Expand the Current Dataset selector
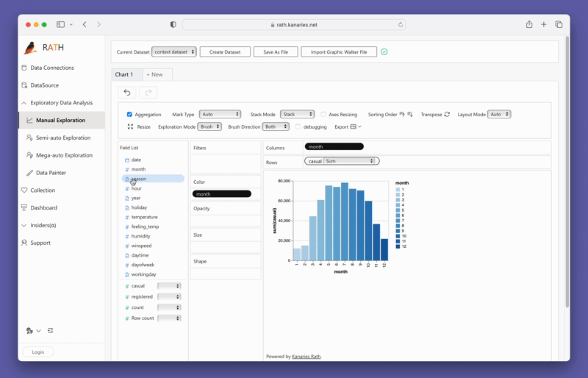 (173, 52)
